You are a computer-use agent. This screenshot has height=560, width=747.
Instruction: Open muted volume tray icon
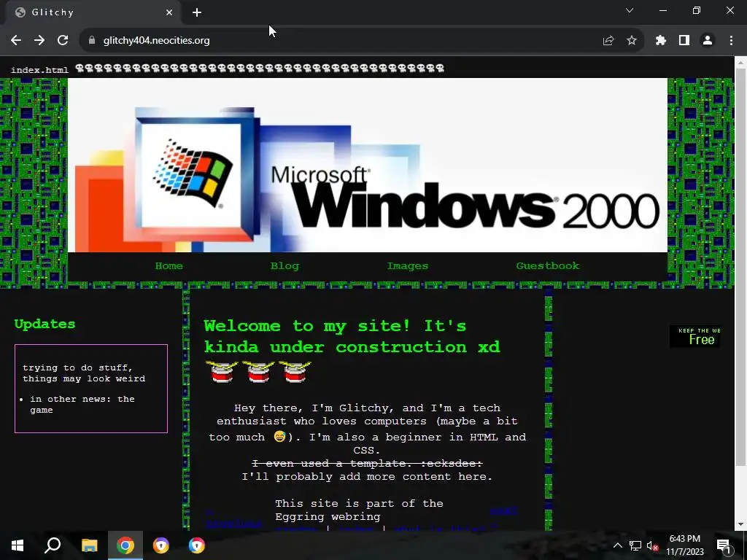pos(652,545)
